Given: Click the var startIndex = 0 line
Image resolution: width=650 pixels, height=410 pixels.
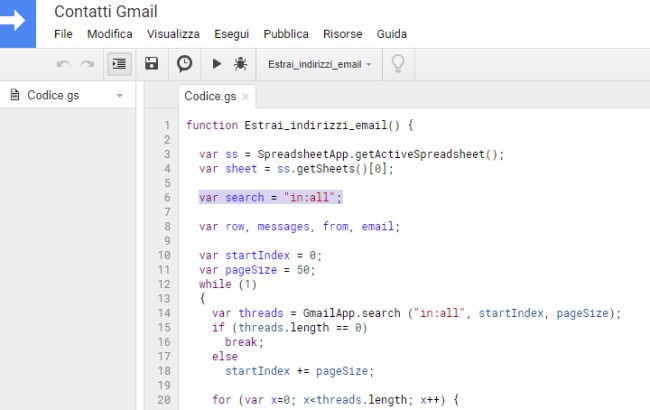Looking at the screenshot, I should pos(260,255).
